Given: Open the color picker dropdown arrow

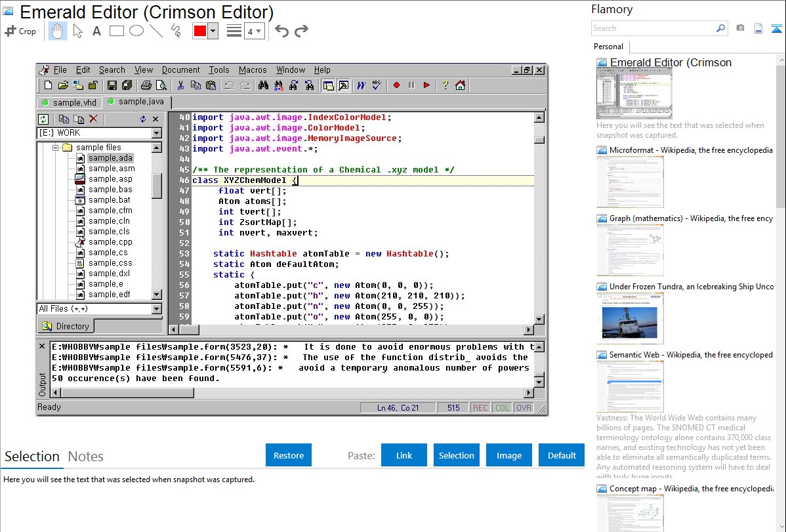Looking at the screenshot, I should 213,31.
